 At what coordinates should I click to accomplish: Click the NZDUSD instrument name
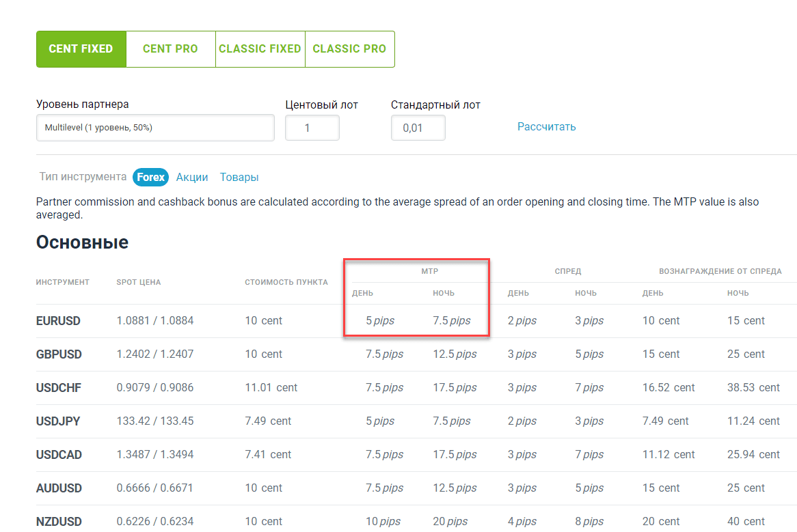click(59, 521)
